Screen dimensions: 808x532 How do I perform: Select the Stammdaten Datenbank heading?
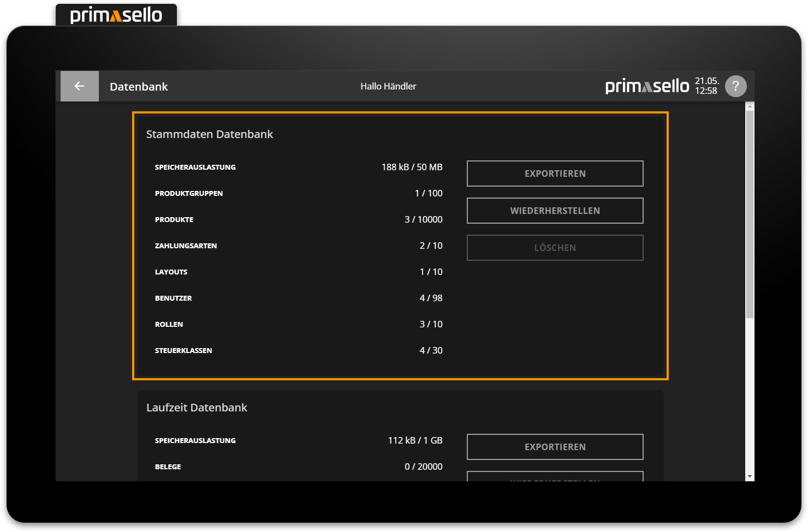pyautogui.click(x=210, y=134)
